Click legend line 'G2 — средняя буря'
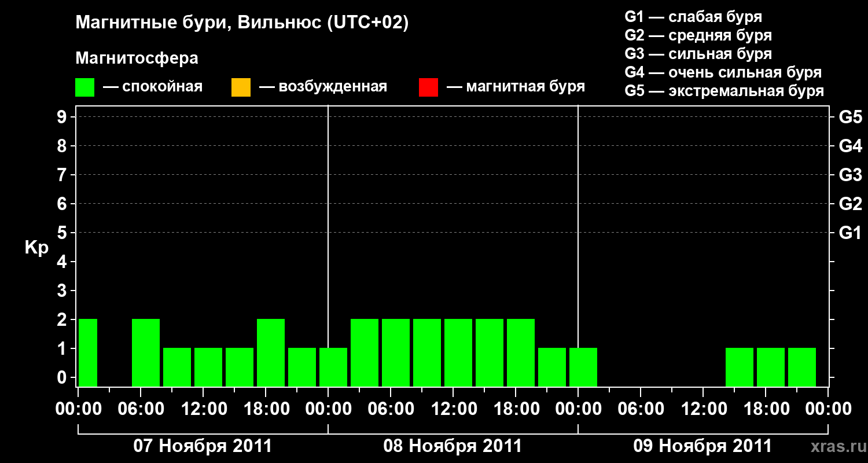This screenshot has height=463, width=868. (698, 35)
